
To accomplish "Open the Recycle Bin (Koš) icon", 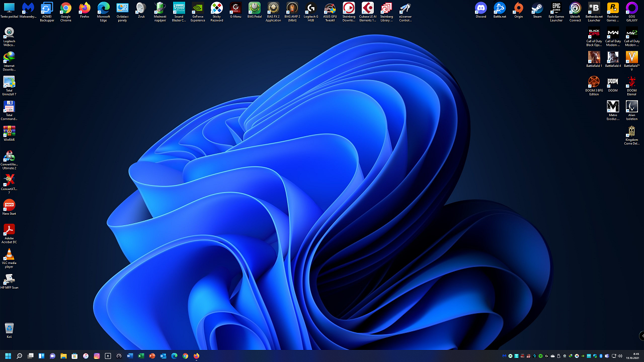I will click(9, 328).
